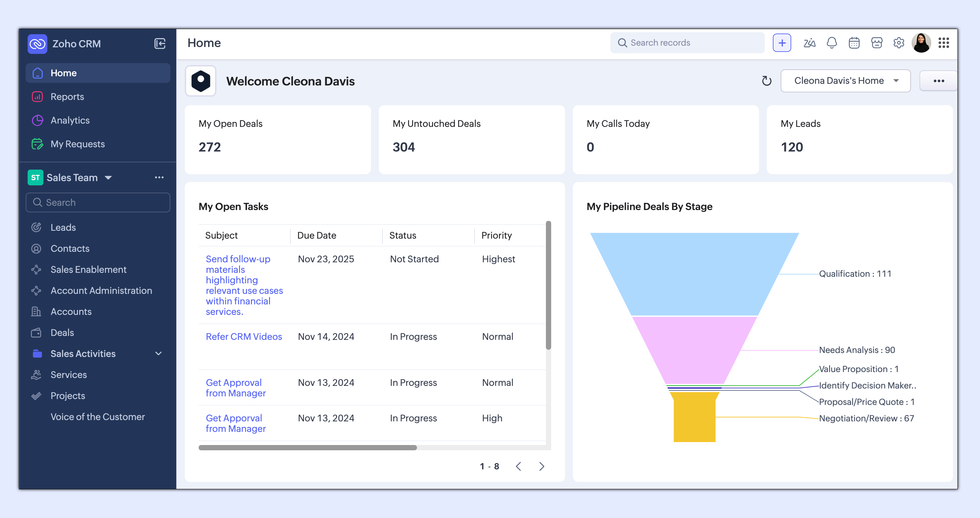Open the user profile avatar

point(921,43)
